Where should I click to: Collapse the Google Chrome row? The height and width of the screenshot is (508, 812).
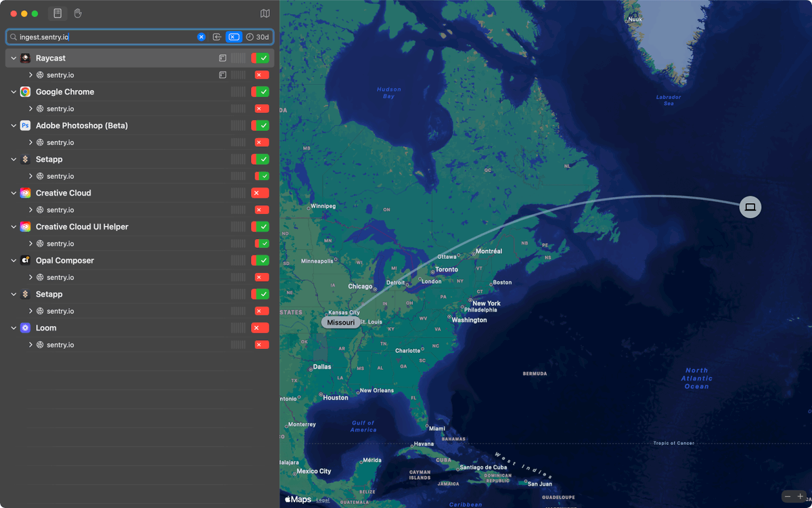pos(14,92)
